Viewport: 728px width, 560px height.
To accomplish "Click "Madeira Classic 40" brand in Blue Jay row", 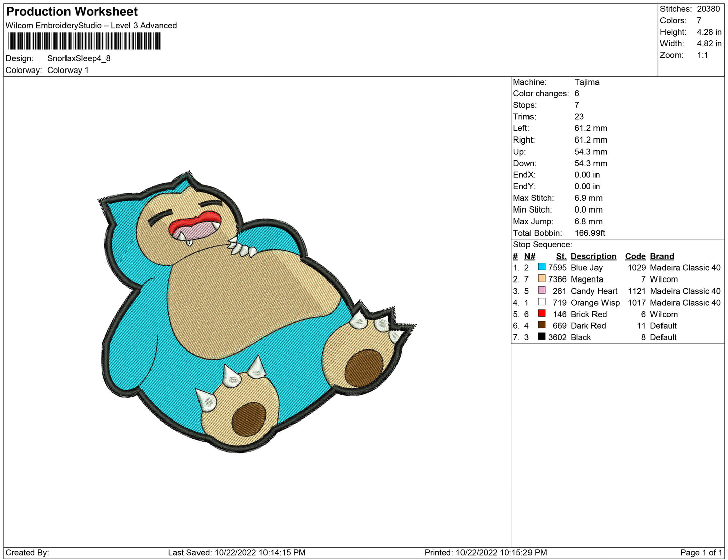I will pos(686,268).
